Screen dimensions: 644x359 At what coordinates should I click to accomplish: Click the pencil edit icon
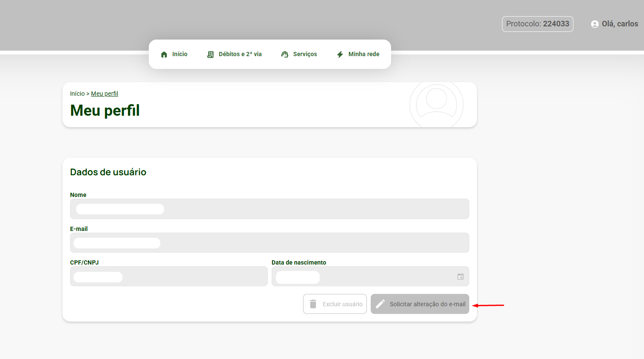[380, 304]
